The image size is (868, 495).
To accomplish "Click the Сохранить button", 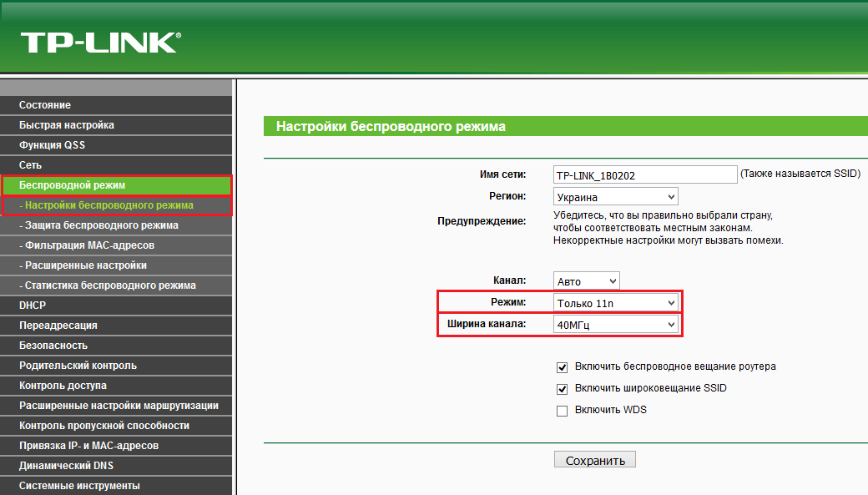I will point(595,460).
